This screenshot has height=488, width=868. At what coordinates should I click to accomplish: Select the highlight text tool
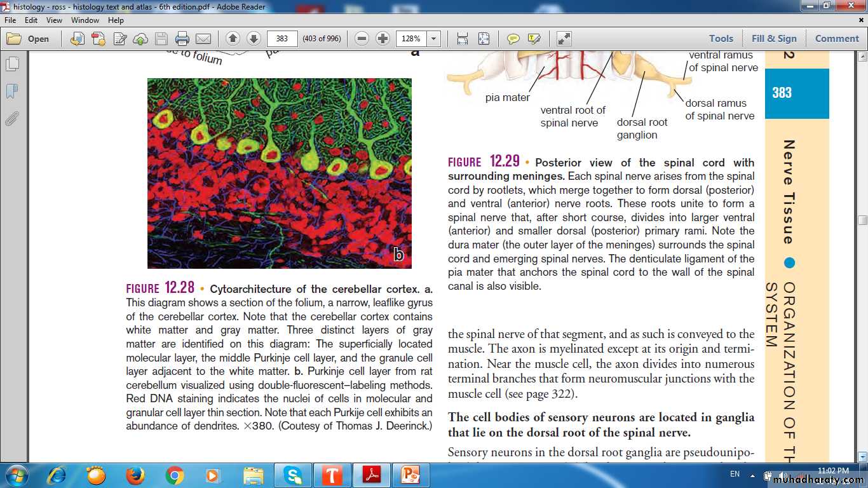pos(534,39)
